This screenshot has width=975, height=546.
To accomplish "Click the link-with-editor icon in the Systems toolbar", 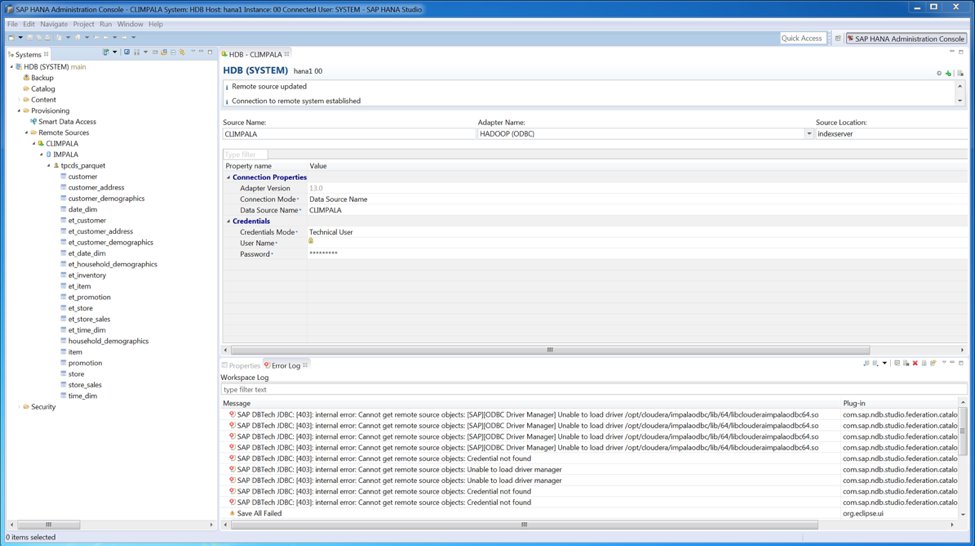I will coord(182,52).
